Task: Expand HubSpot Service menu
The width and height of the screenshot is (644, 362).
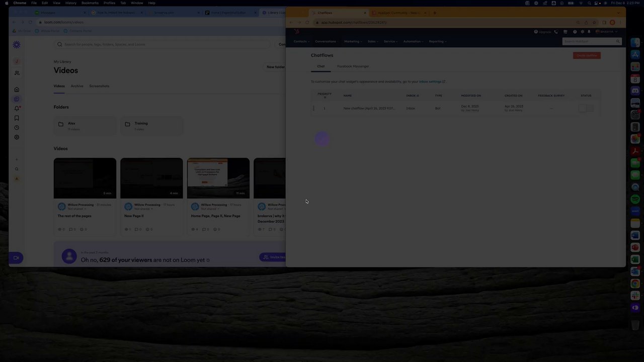Action: point(390,41)
